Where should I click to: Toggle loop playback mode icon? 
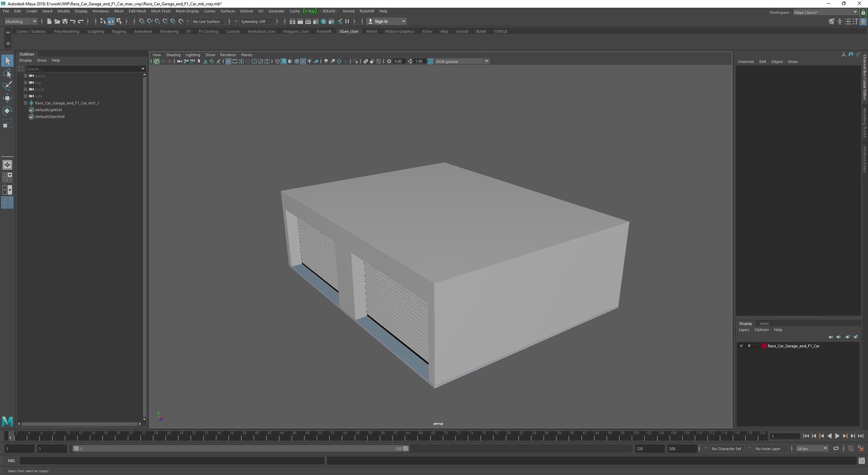(x=836, y=449)
